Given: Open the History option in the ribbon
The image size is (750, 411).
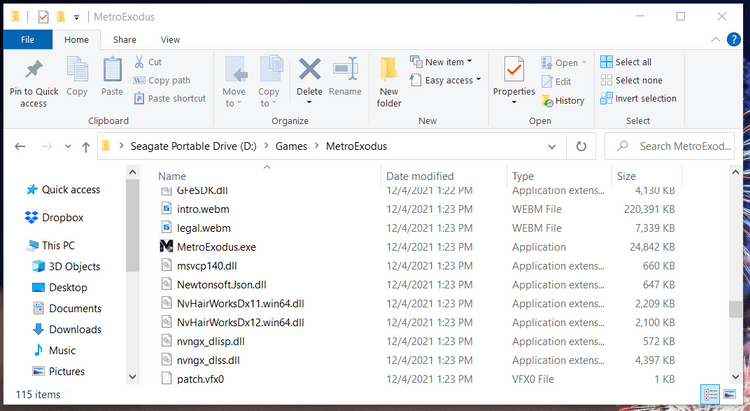Looking at the screenshot, I should point(564,100).
